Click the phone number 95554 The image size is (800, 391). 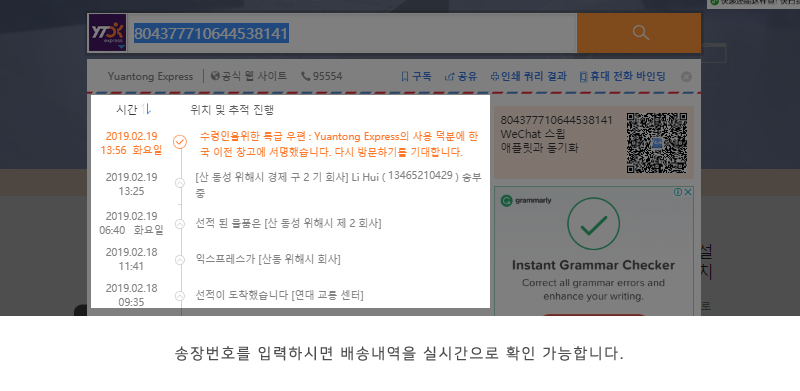pos(328,77)
